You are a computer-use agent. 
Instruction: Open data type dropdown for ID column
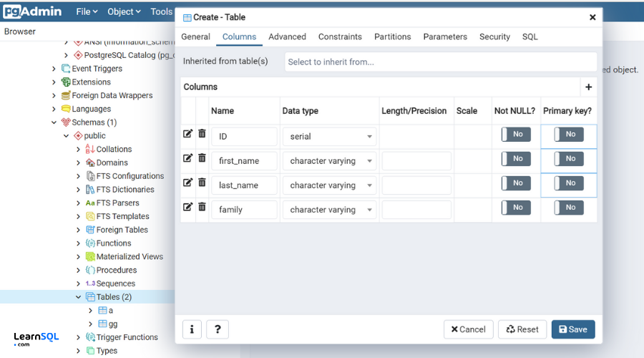tap(329, 137)
